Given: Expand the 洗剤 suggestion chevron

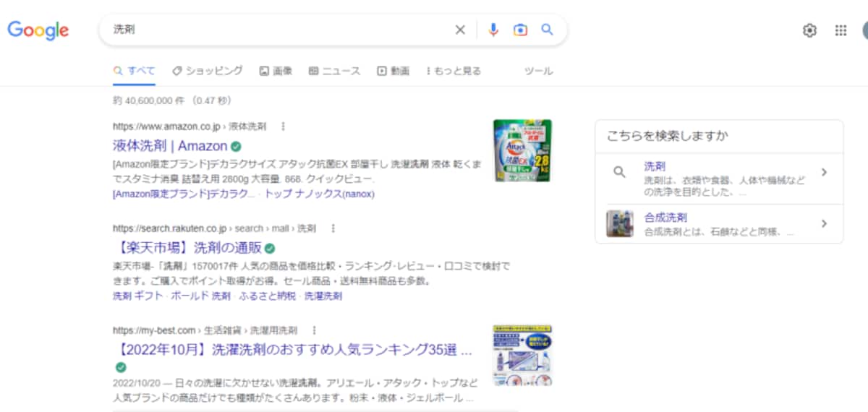Looking at the screenshot, I should tap(824, 172).
